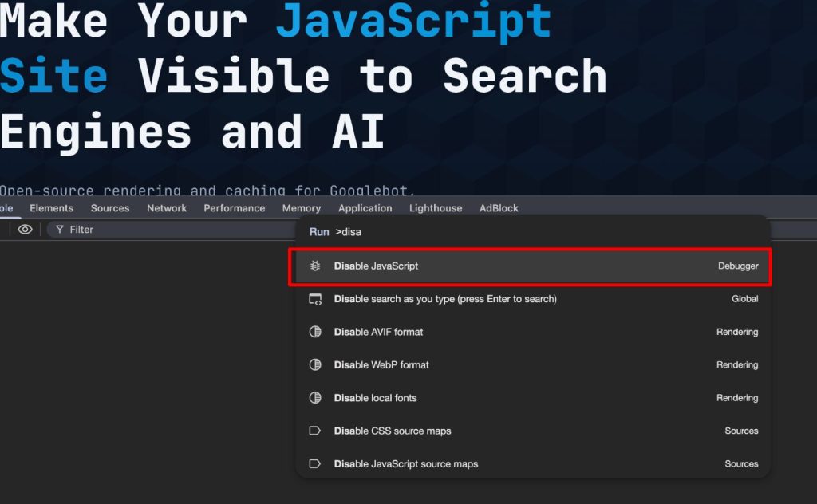Screen dimensions: 817x504
Task: Click the funnel icon in the Filter box
Action: 60,230
